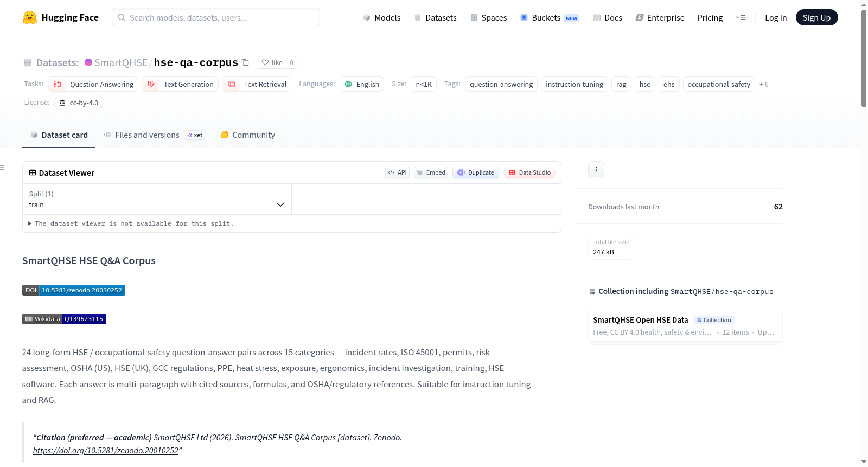
Task: Expand the navigation more-menu icon in header
Action: (741, 17)
